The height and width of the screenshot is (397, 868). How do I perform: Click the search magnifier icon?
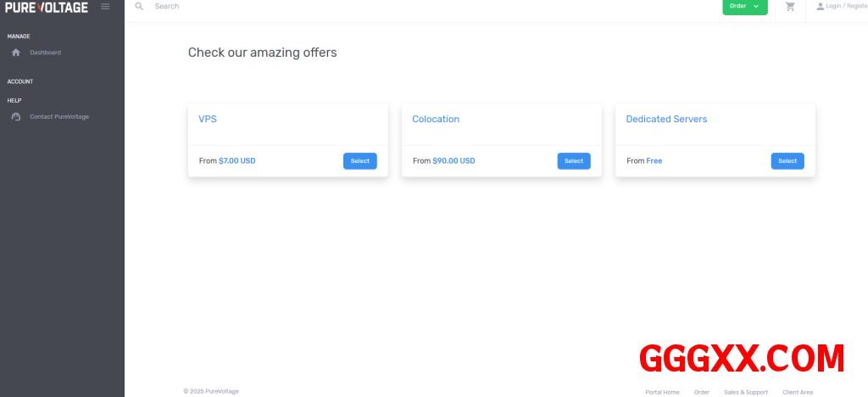pyautogui.click(x=139, y=6)
